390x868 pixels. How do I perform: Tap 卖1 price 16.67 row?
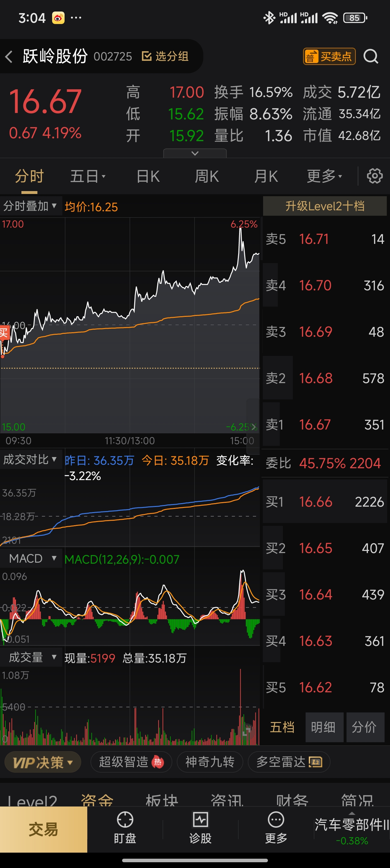[325, 425]
